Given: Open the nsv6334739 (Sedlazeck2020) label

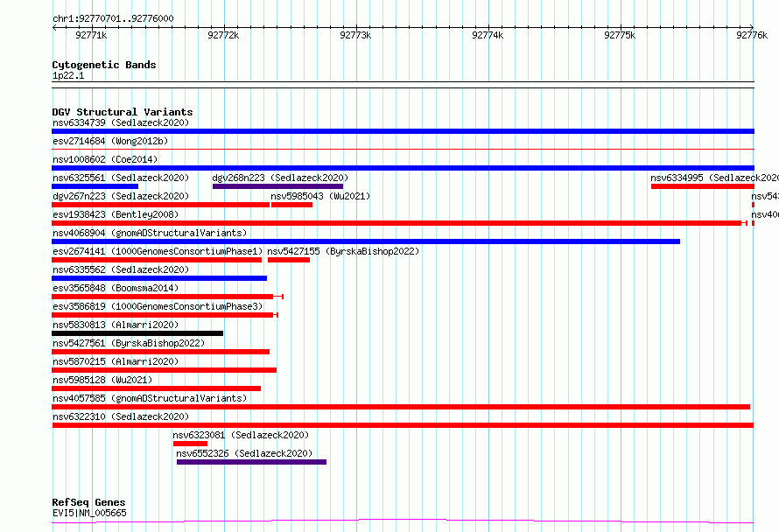Looking at the screenshot, I should tap(121, 122).
